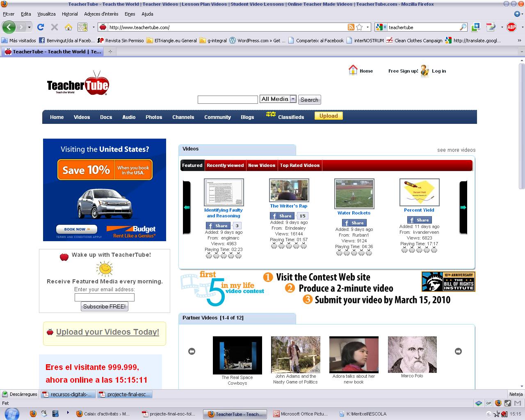Open recursos-digitals download item
Image resolution: width=525 pixels, height=420 pixels.
pos(68,394)
